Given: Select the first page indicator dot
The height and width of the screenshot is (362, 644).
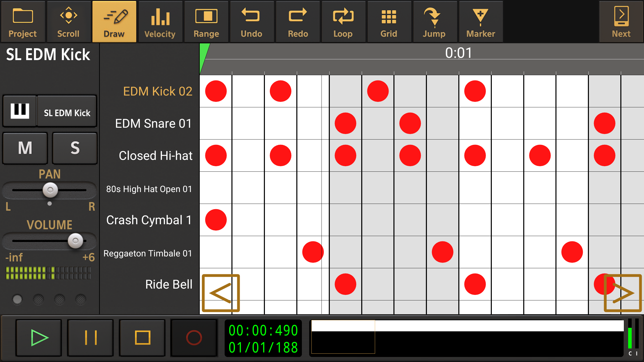Looking at the screenshot, I should [17, 299].
